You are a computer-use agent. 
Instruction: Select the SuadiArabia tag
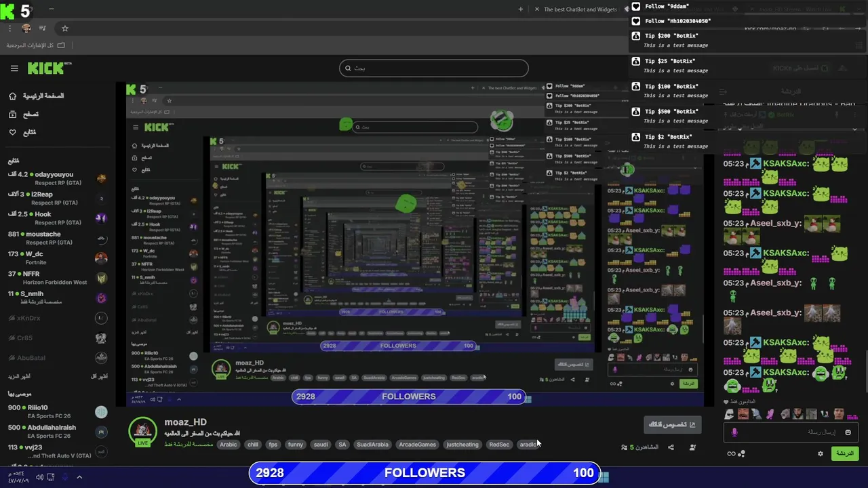(x=372, y=445)
